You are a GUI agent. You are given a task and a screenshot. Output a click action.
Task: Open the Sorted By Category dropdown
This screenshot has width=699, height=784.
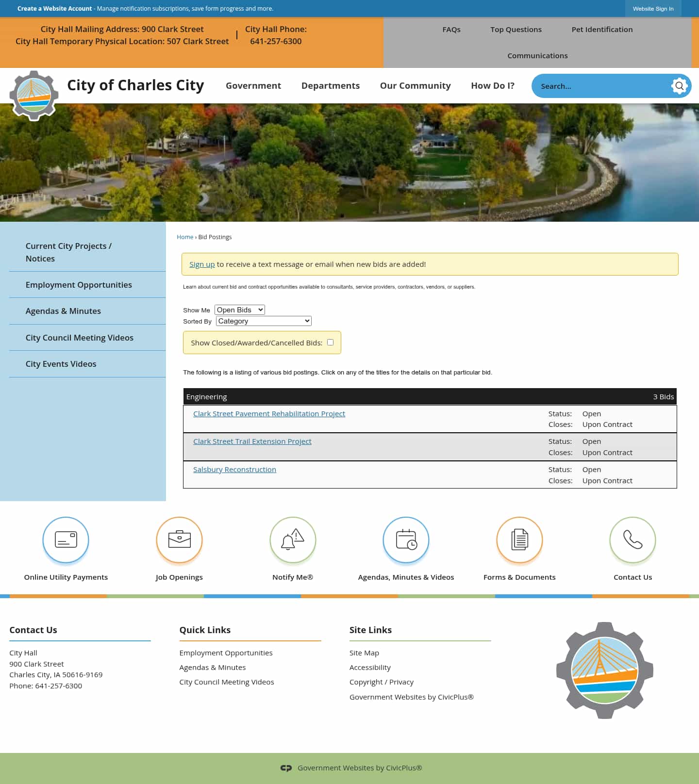point(264,321)
